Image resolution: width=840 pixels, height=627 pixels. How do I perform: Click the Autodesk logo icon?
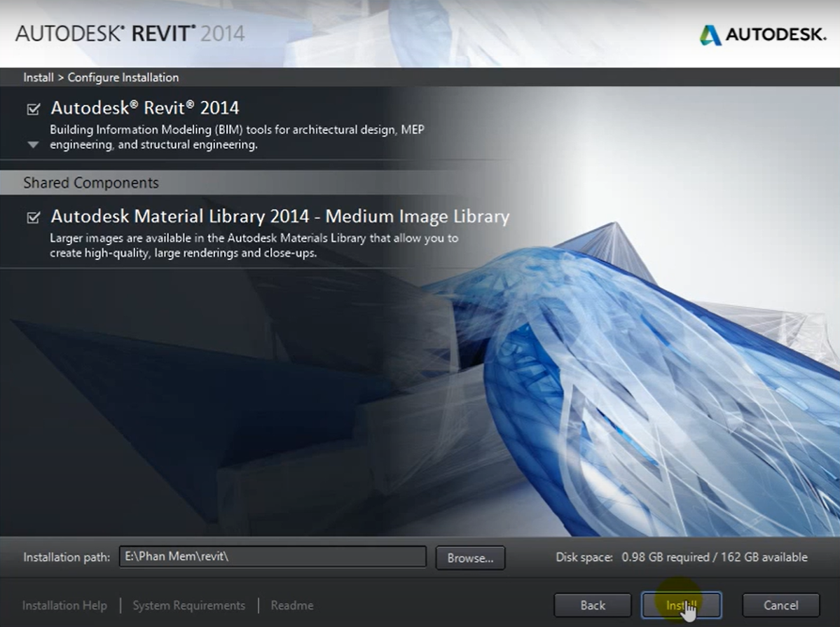[x=710, y=34]
